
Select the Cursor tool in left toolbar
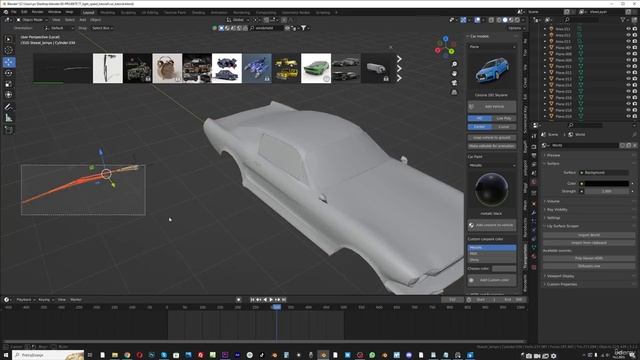coord(9,50)
